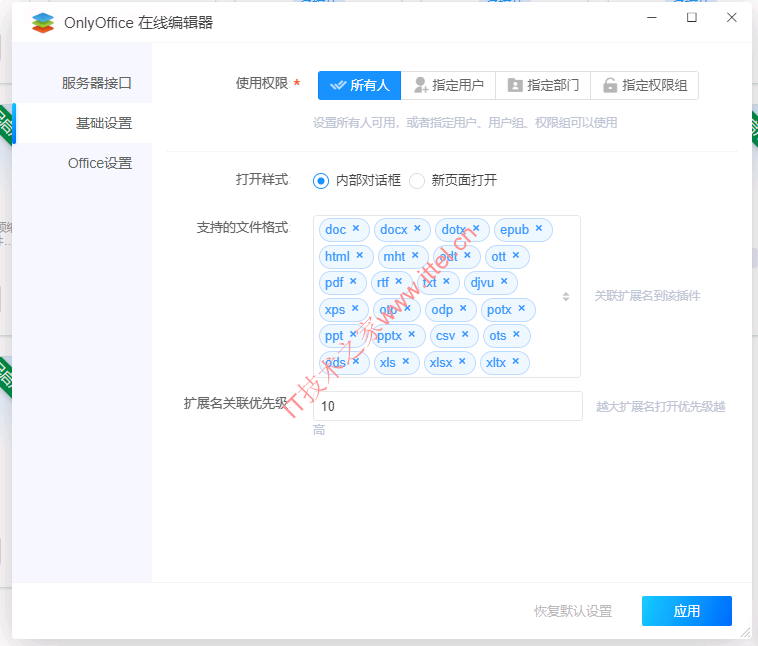Maximize the OnlyOffice dialog window

pyautogui.click(x=692, y=18)
